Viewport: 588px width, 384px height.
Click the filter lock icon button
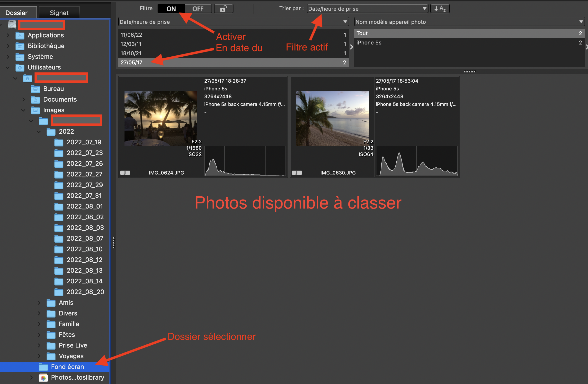223,9
